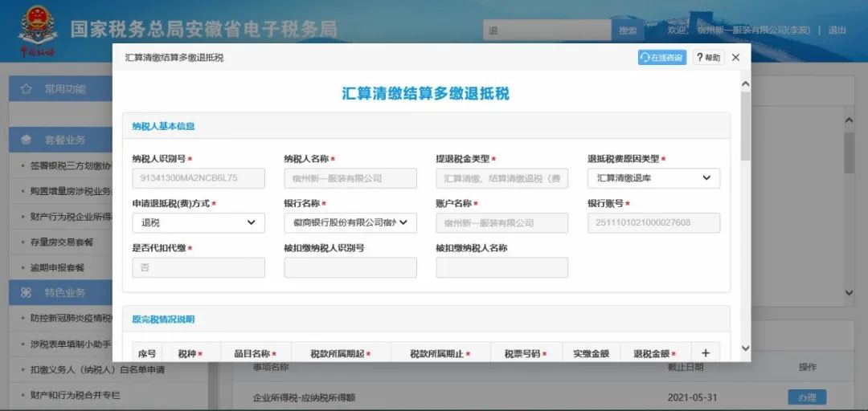Click the star icon beside 常用功能
This screenshot has height=411, width=868.
click(26, 89)
